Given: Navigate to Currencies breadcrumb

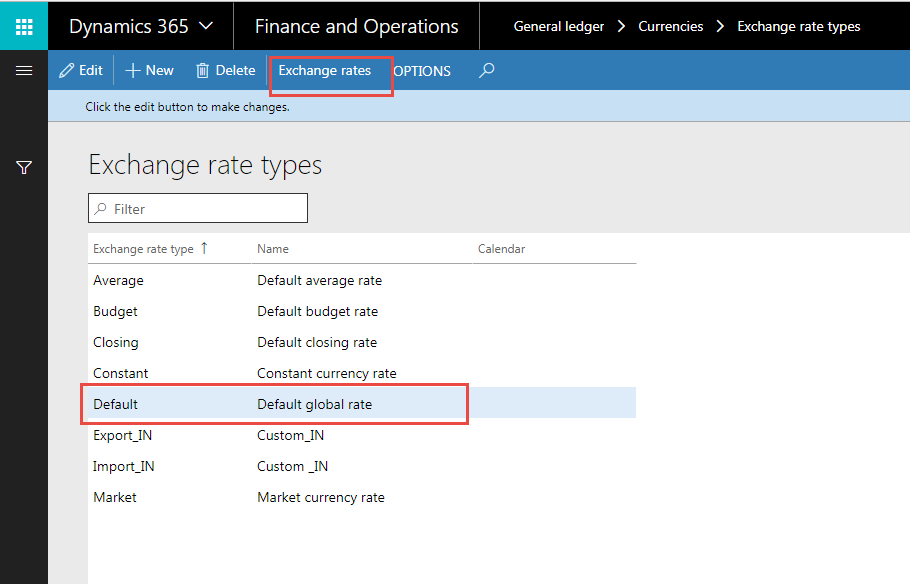Looking at the screenshot, I should click(670, 26).
